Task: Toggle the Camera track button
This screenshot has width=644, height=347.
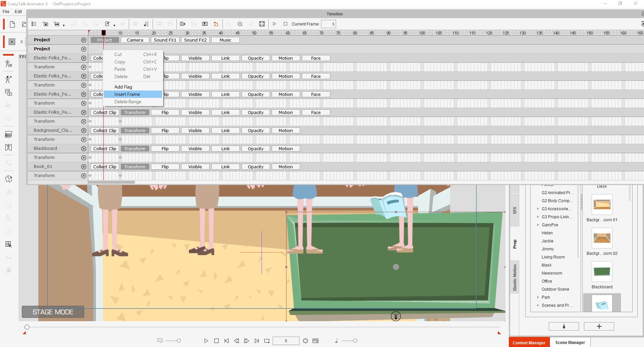Action: tap(135, 40)
